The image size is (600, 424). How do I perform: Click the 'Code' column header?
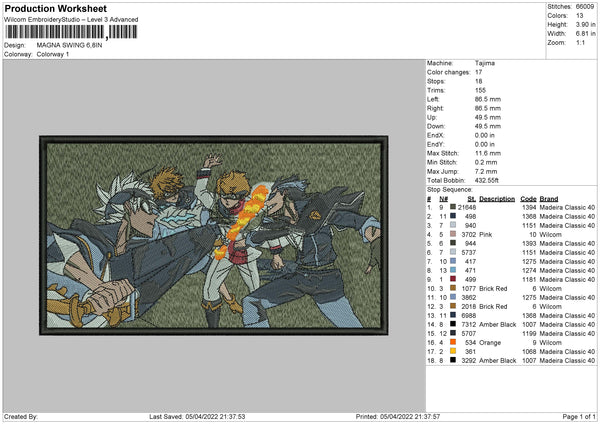click(528, 199)
